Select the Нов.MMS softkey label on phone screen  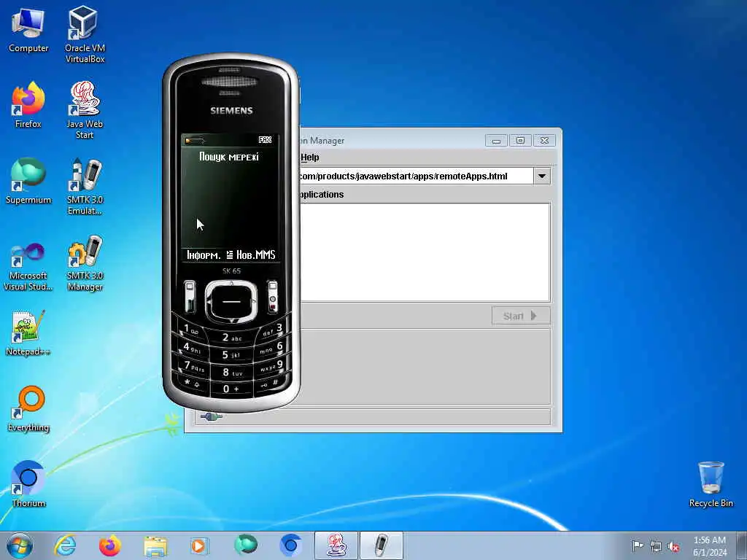point(256,255)
